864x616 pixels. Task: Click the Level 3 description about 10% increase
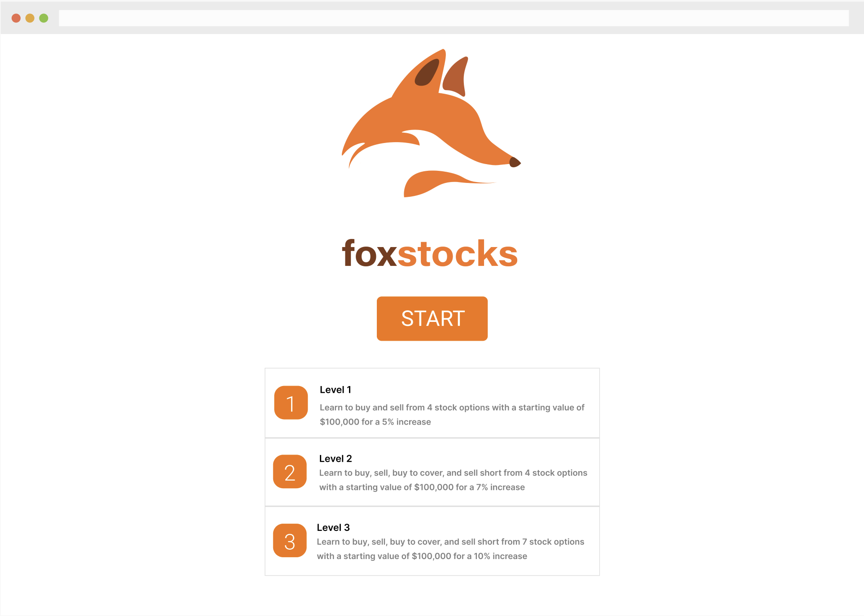[x=450, y=549]
